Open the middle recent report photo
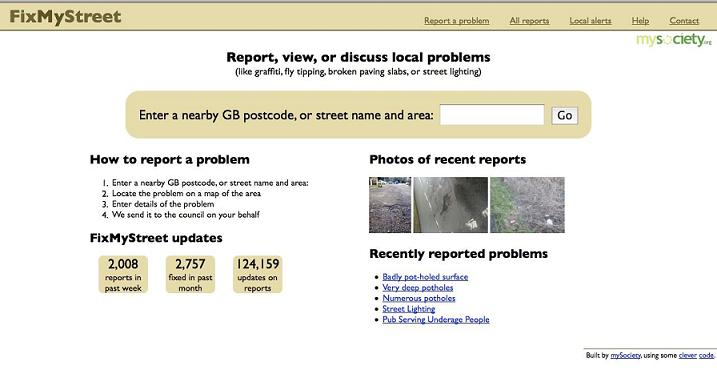717x374 pixels. (x=450, y=205)
